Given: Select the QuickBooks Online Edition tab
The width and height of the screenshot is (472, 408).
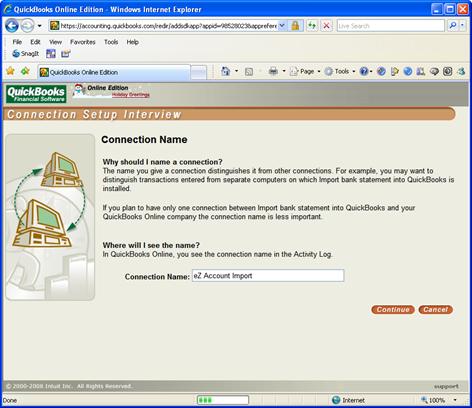Looking at the screenshot, I should coord(114,72).
